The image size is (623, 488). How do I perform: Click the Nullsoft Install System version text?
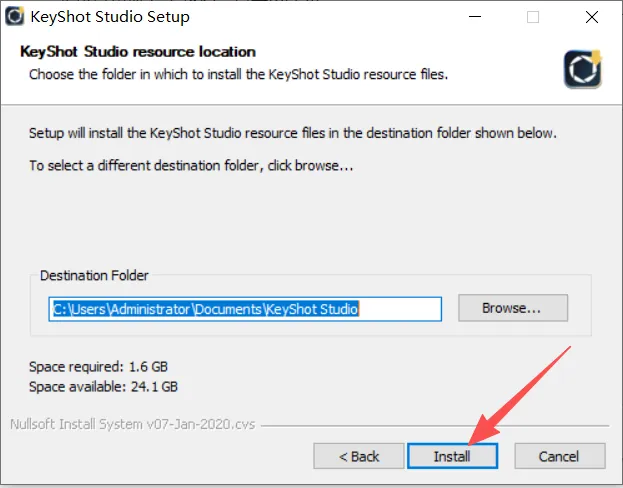click(132, 423)
